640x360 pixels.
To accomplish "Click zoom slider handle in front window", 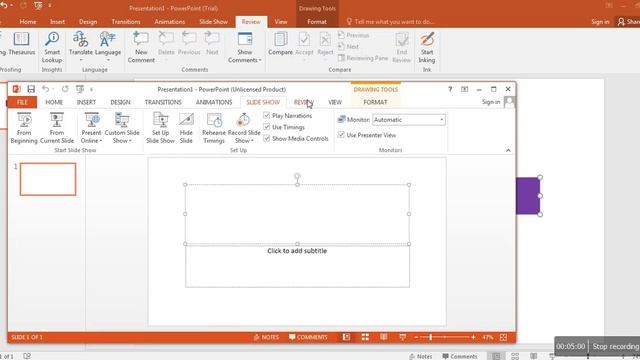I will click(431, 337).
